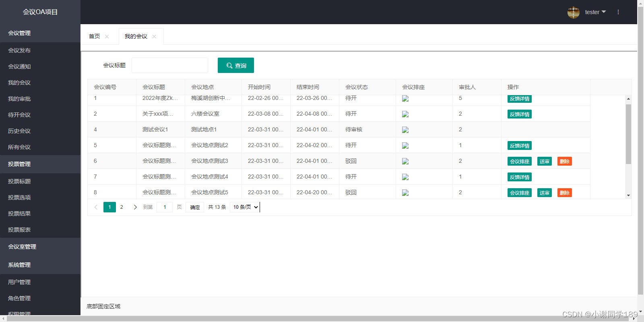Click seating image icon in row 1
This screenshot has height=322, width=644.
(x=405, y=98)
